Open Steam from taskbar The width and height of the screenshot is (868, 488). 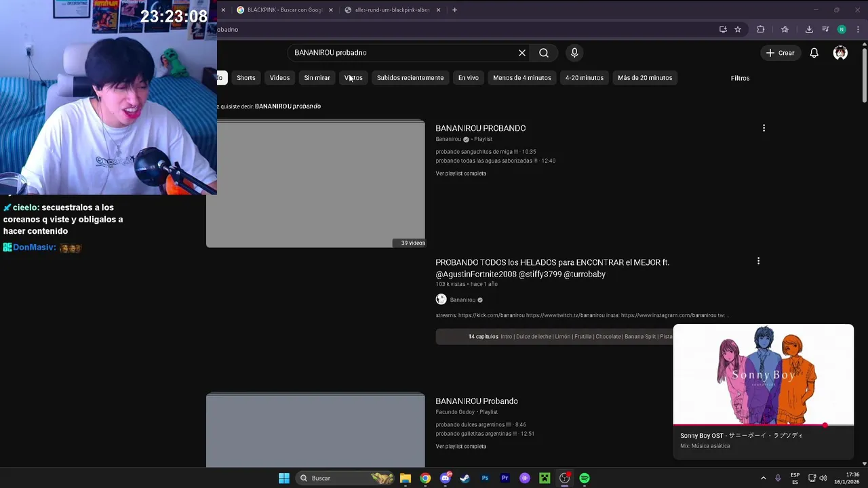[465, 479]
